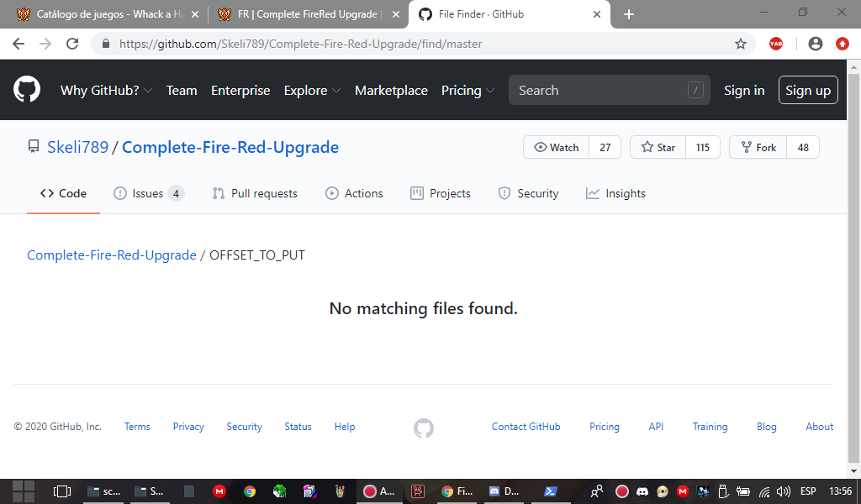Click the GitHub Octocat logo in header

(x=27, y=90)
